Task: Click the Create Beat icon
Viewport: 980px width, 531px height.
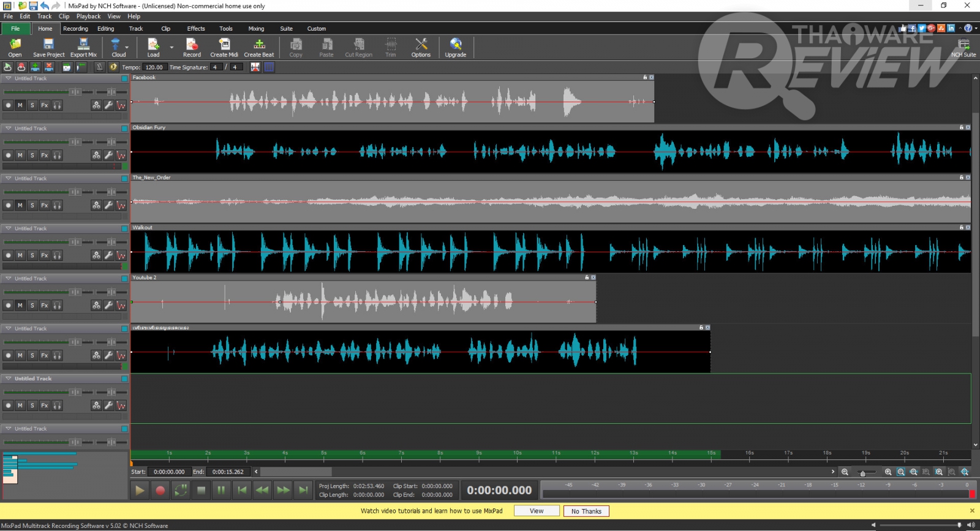Action: 259,47
